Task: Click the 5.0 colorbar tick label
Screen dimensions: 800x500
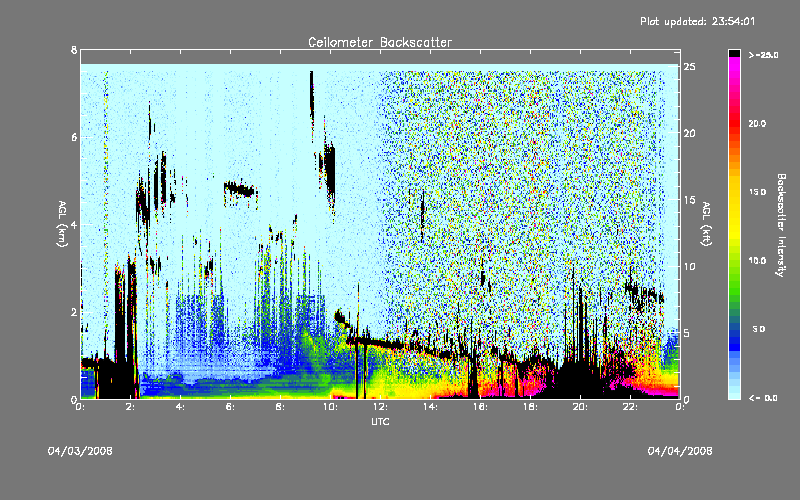Action: click(x=759, y=329)
